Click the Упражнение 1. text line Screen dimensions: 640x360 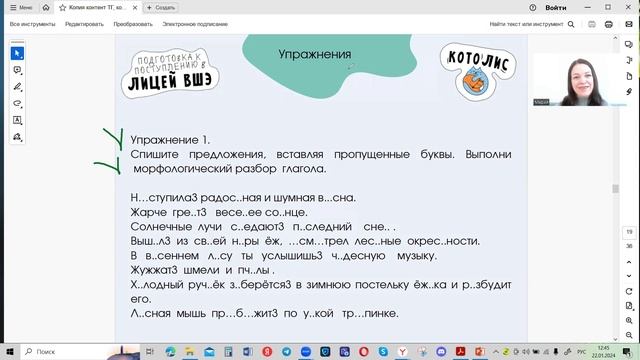(170, 140)
